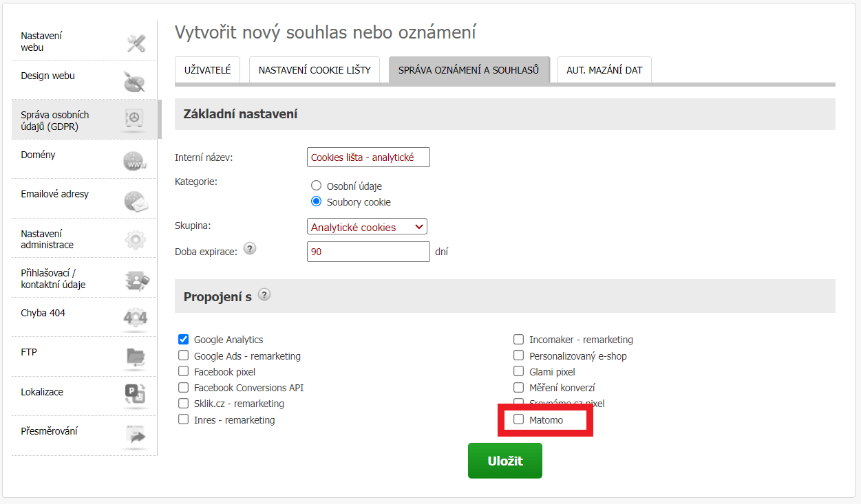Click the Chyba 404 icon
861x504 pixels.
coord(136,318)
